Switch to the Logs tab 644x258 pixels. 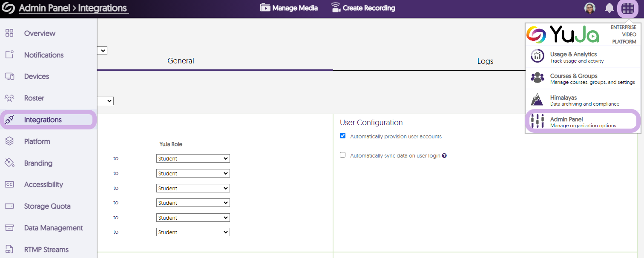coord(485,61)
